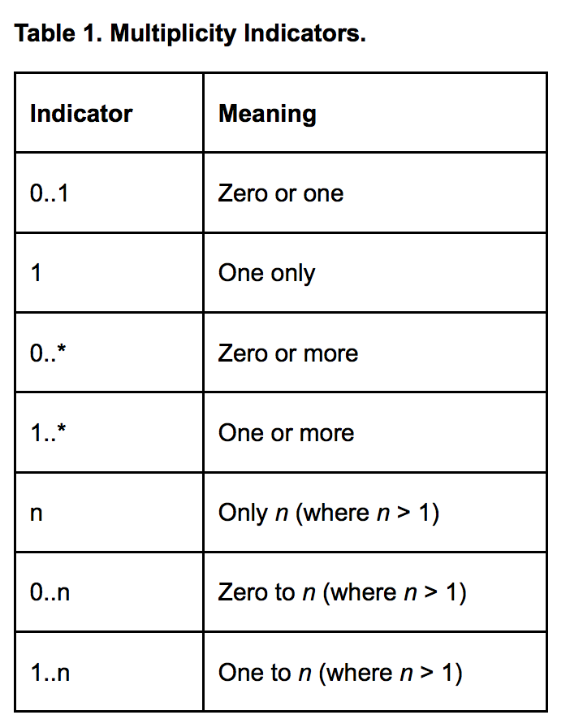Select the 0..n indicator cell
The height and width of the screenshot is (728, 570).
point(109,592)
